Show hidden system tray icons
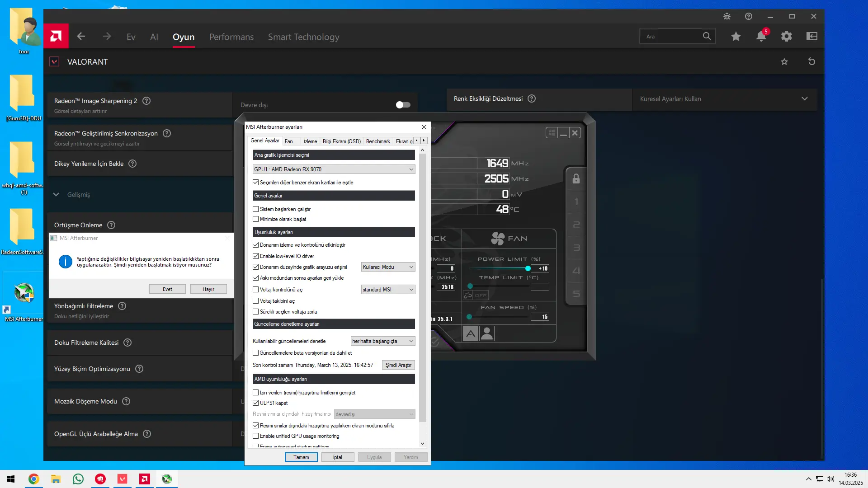This screenshot has width=868, height=488. click(x=808, y=479)
